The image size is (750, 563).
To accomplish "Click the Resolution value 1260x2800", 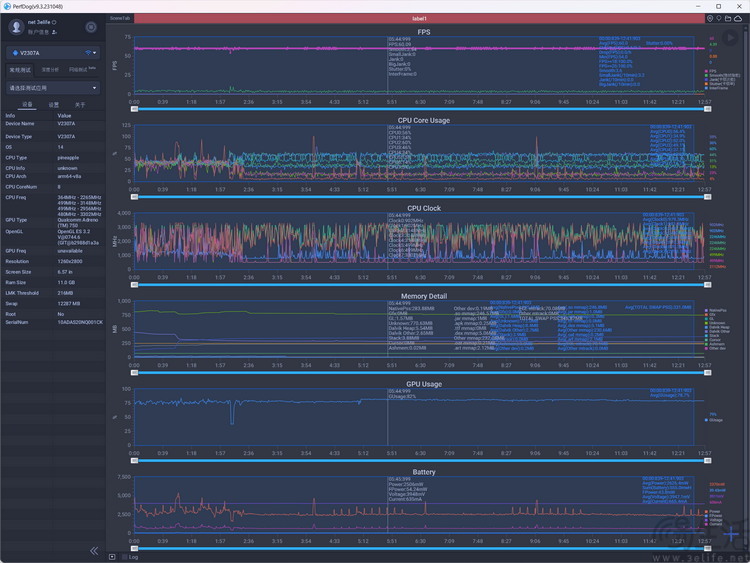I will pos(70,261).
